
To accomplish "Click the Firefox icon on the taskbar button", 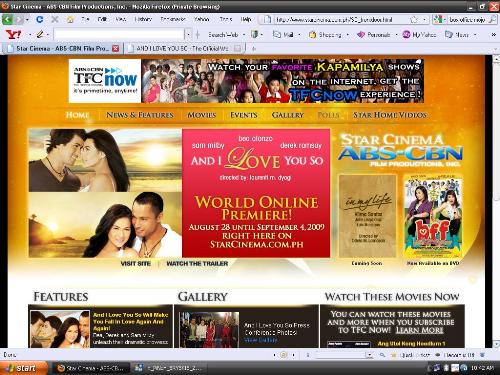I will [x=61, y=368].
